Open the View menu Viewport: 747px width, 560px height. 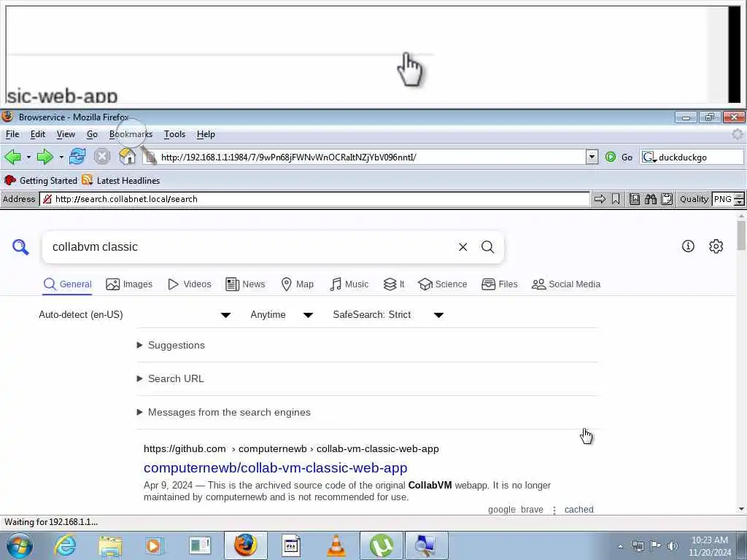66,134
